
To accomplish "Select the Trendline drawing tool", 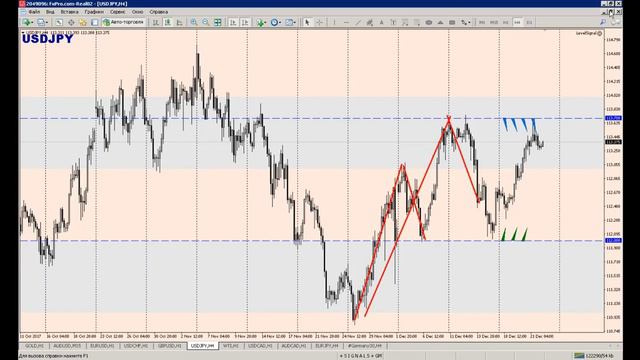I will (358, 22).
